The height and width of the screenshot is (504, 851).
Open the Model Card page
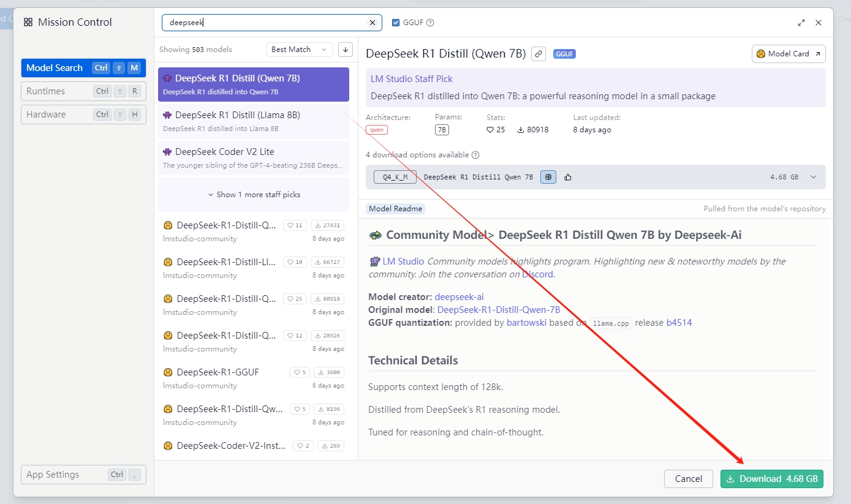point(789,54)
